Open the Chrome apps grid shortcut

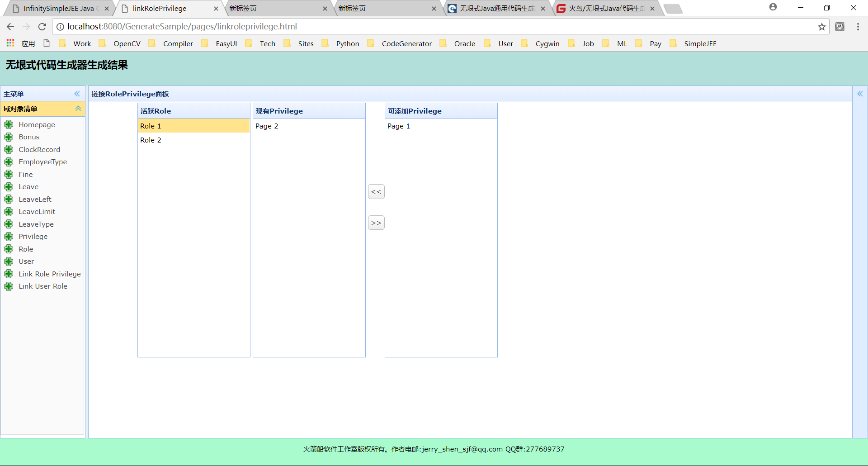[10, 43]
